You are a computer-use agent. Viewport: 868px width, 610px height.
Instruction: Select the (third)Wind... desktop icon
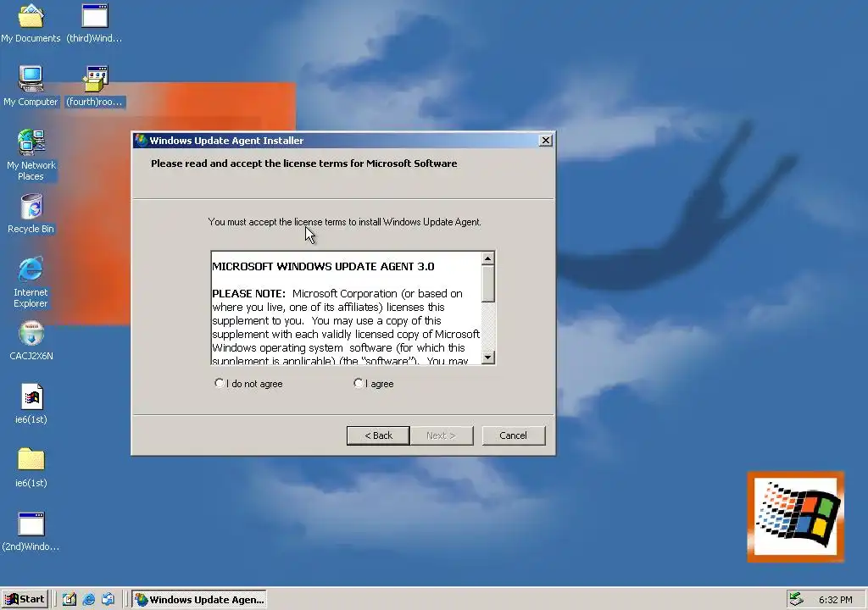point(94,23)
